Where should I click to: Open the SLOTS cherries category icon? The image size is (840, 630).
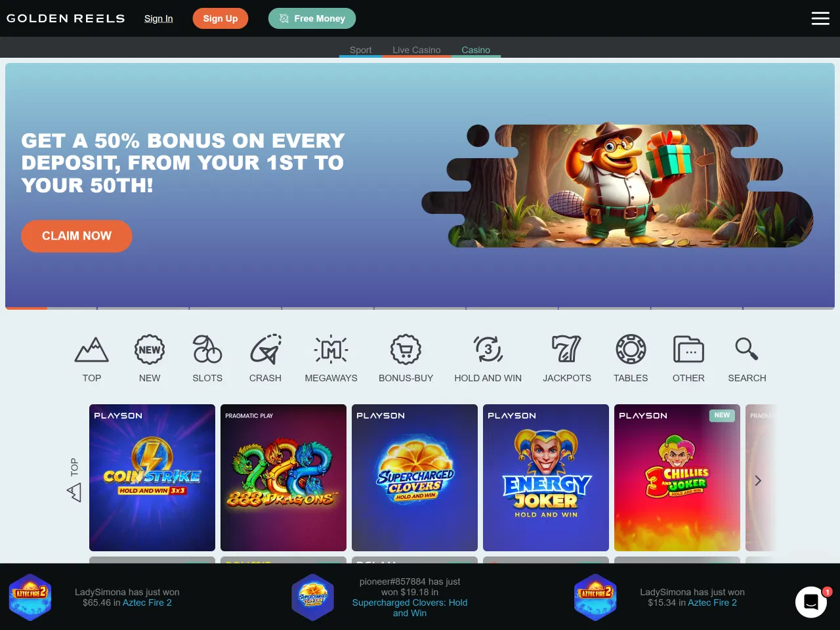pyautogui.click(x=207, y=350)
